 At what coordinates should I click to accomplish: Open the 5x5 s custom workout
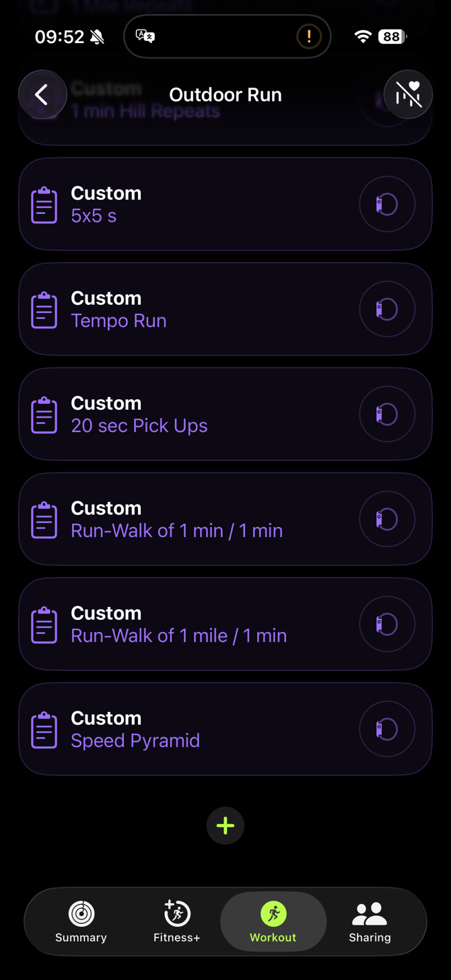point(188,205)
